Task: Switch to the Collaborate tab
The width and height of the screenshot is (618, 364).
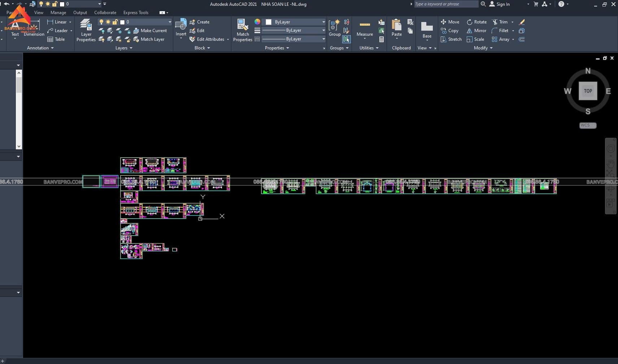Action: point(105,13)
